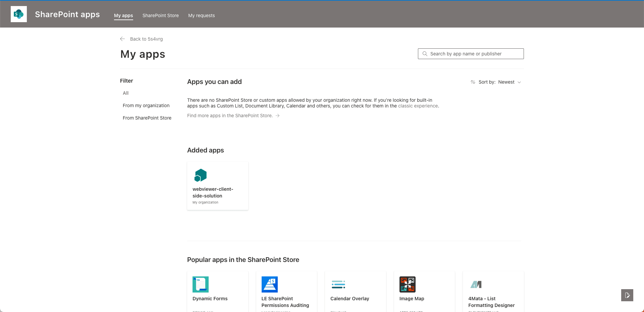Image resolution: width=644 pixels, height=312 pixels.
Task: Click Find more apps in the SharePoint Store
Action: 230,116
